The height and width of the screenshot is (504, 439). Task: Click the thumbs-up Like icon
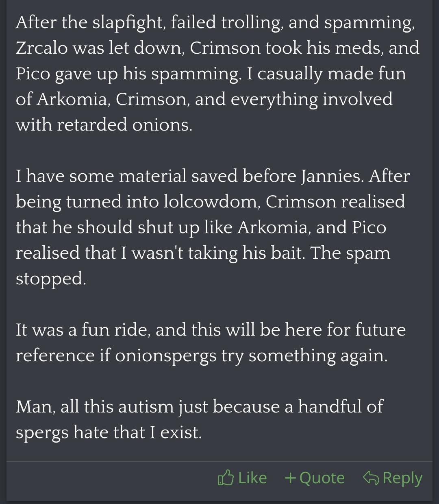(226, 478)
